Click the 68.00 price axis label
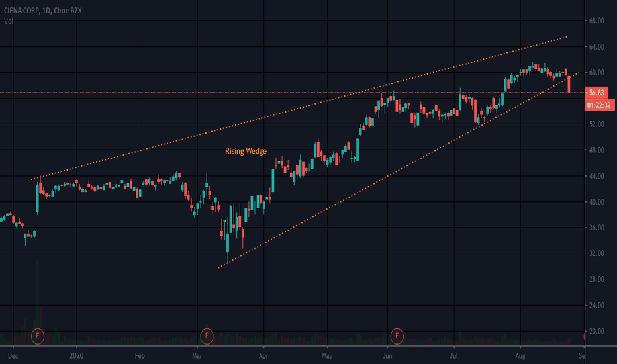 (596, 21)
